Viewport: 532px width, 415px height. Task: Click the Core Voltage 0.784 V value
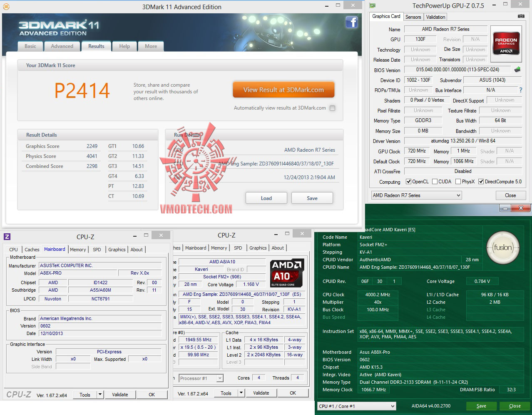coord(482,281)
